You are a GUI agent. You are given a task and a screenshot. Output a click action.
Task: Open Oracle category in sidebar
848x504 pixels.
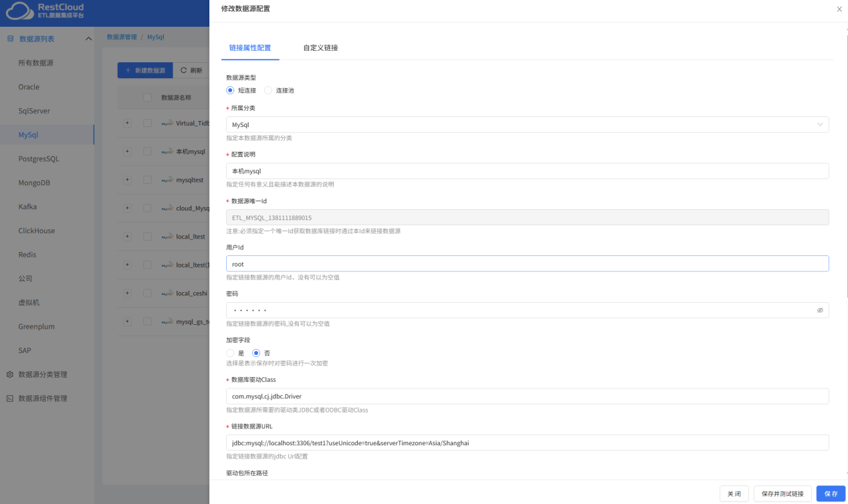[29, 87]
